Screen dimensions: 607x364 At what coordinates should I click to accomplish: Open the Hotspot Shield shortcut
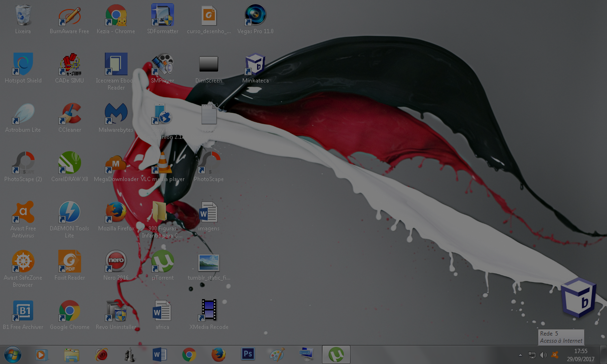click(23, 68)
